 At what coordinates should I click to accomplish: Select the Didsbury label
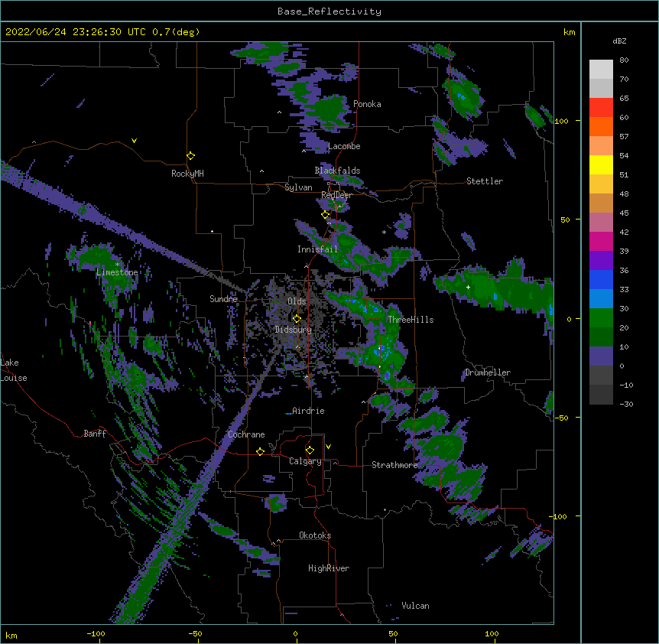(x=294, y=330)
